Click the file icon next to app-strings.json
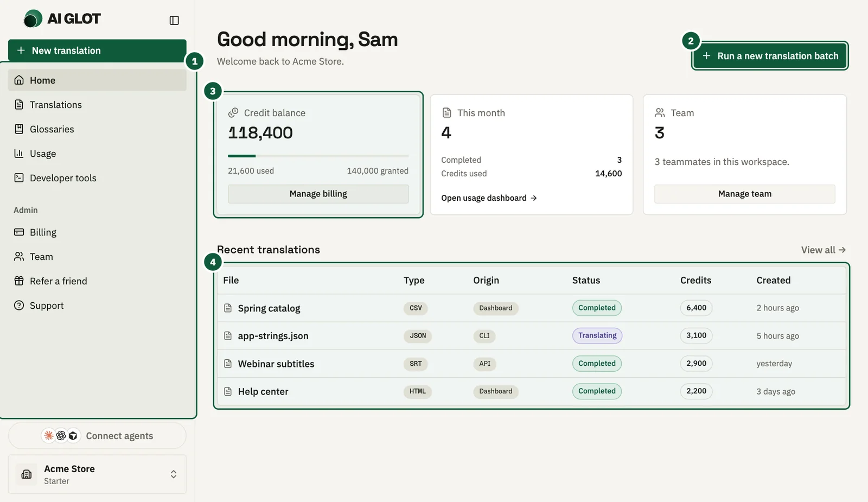Screen dimensions: 868x502 coord(228,336)
